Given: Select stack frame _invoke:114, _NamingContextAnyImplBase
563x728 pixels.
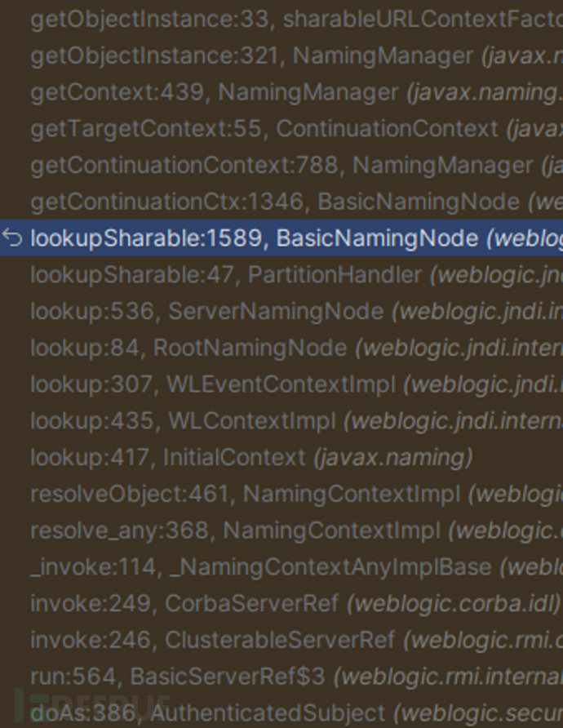Looking at the screenshot, I should point(281,567).
